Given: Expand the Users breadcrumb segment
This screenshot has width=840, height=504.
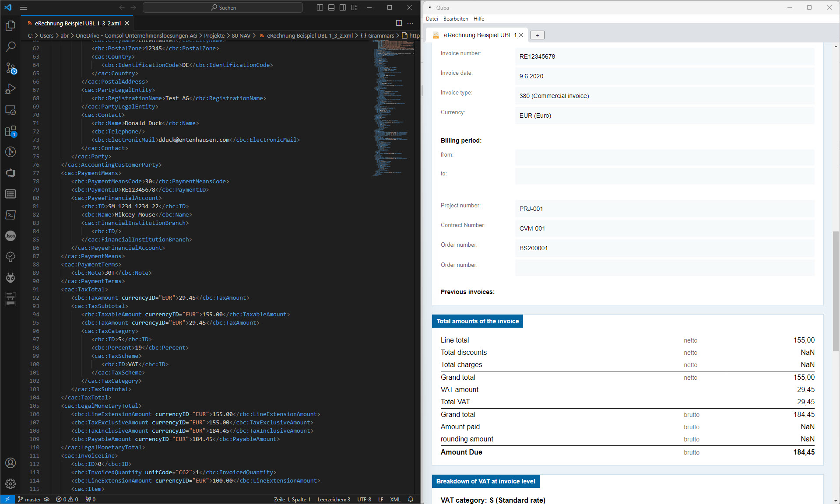Looking at the screenshot, I should tap(46, 35).
